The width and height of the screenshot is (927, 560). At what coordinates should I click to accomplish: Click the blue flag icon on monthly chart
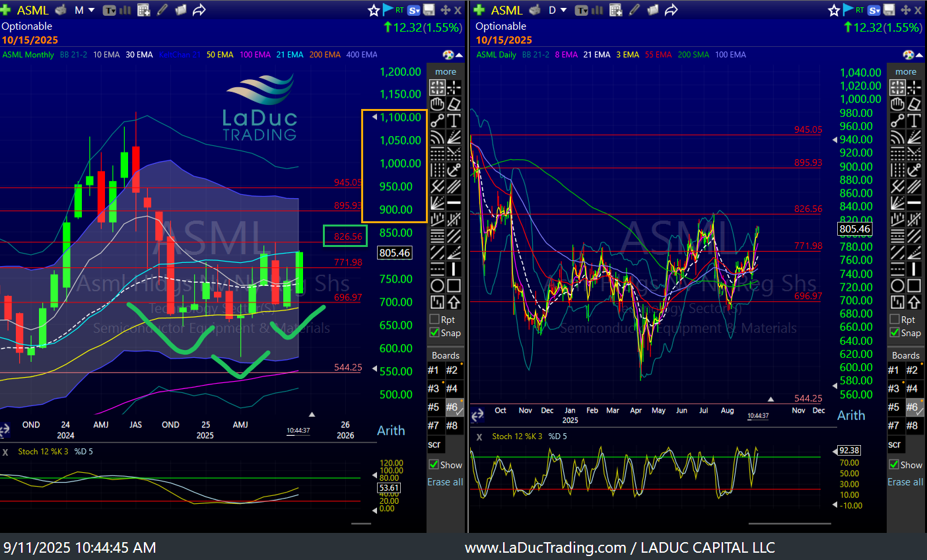[388, 10]
